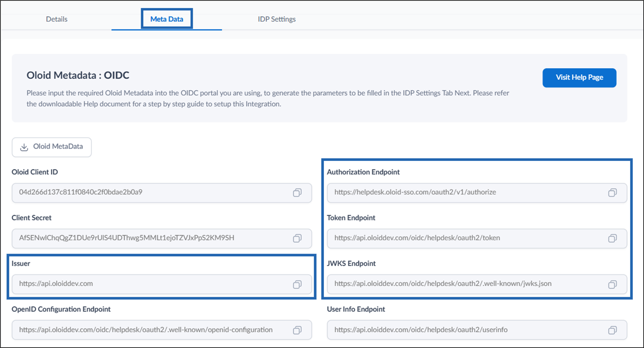
Task: Select the Meta Data tab
Action: click(x=167, y=19)
